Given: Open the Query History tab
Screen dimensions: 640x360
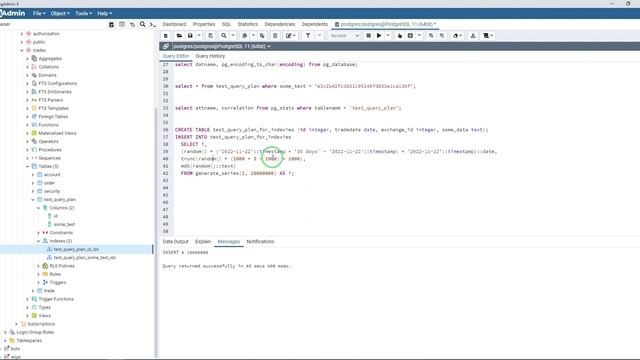Looking at the screenshot, I should [210, 56].
